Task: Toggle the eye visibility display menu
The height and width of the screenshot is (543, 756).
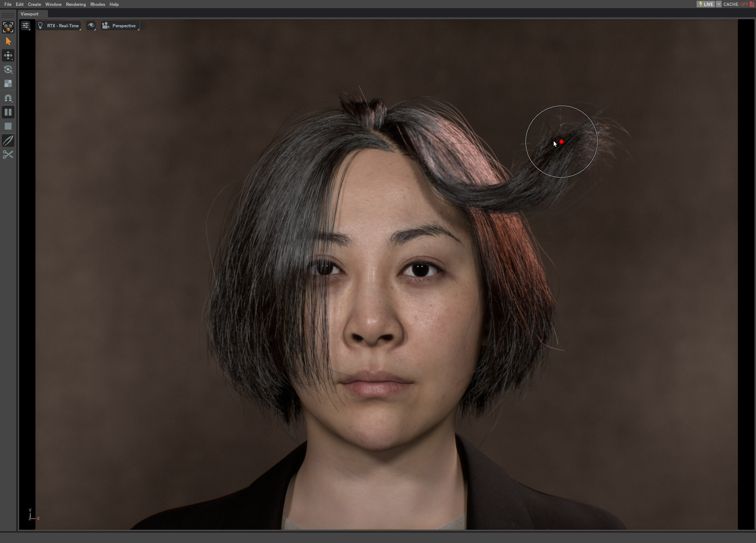Action: pyautogui.click(x=91, y=26)
